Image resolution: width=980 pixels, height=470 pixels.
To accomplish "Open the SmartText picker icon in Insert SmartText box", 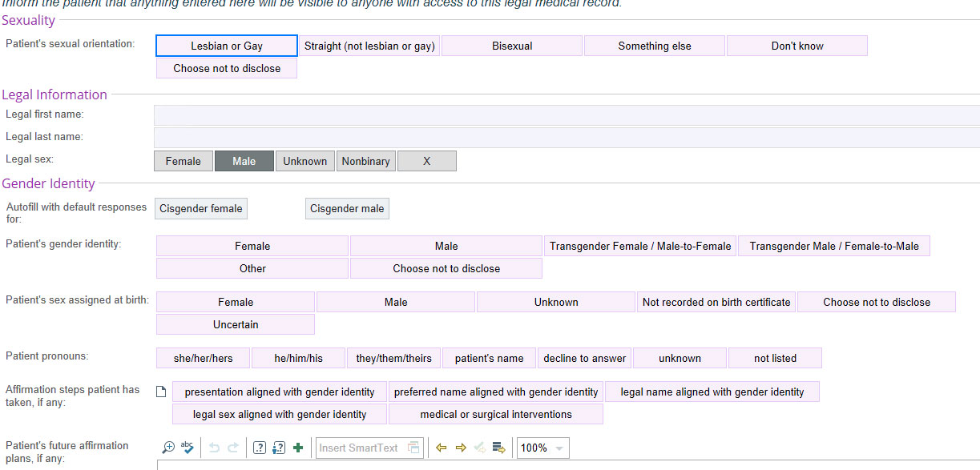I will pos(413,448).
